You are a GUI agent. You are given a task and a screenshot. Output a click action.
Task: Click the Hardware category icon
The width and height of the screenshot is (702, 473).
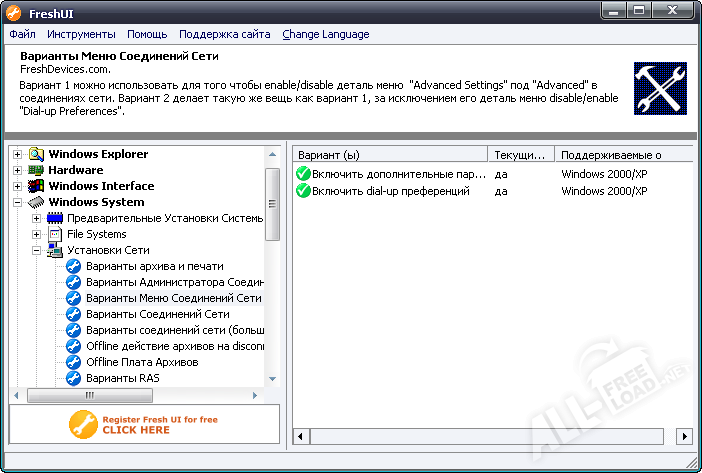coord(36,170)
